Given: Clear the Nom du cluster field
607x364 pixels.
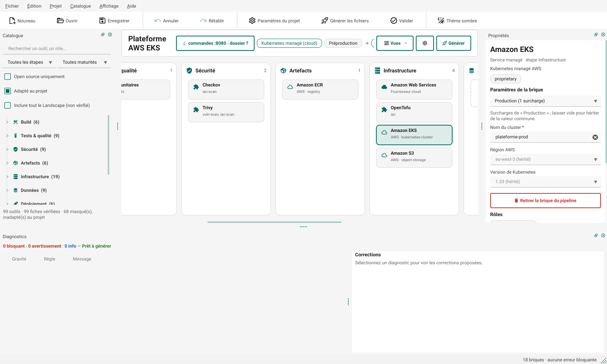Looking at the screenshot, I should [x=595, y=137].
